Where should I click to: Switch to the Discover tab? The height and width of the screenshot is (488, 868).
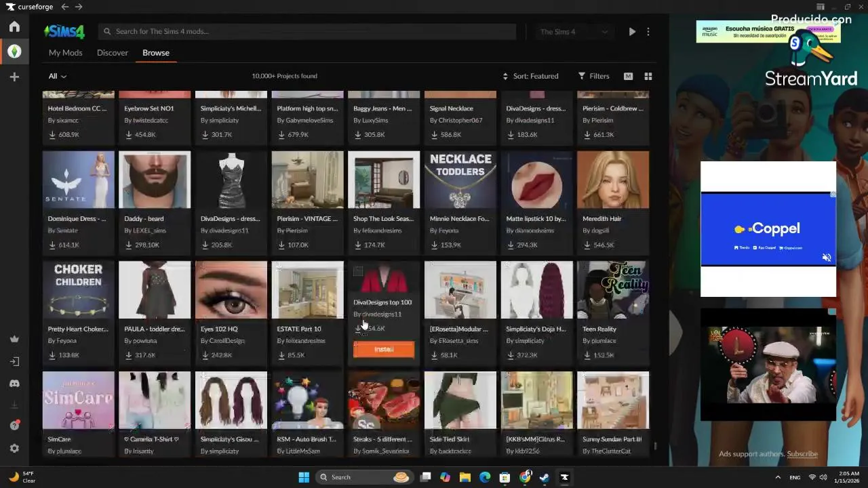[113, 53]
